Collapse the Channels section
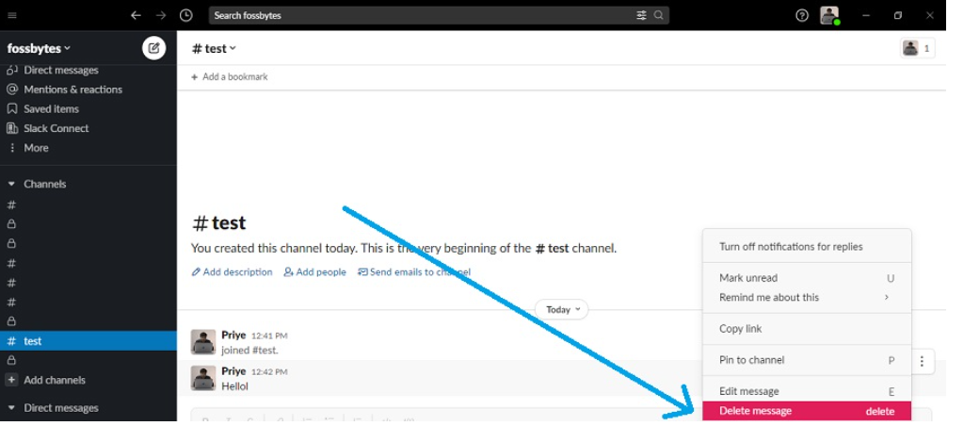The width and height of the screenshot is (980, 426). point(12,184)
